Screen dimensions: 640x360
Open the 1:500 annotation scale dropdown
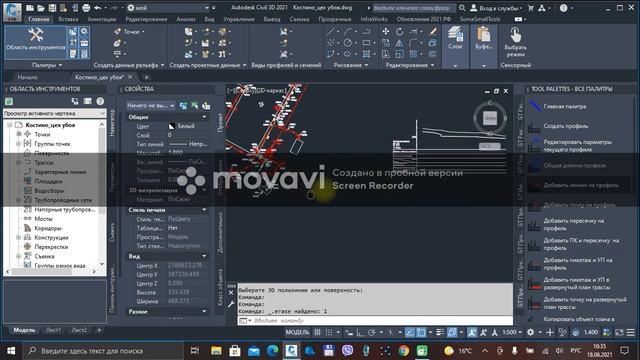(x=512, y=332)
